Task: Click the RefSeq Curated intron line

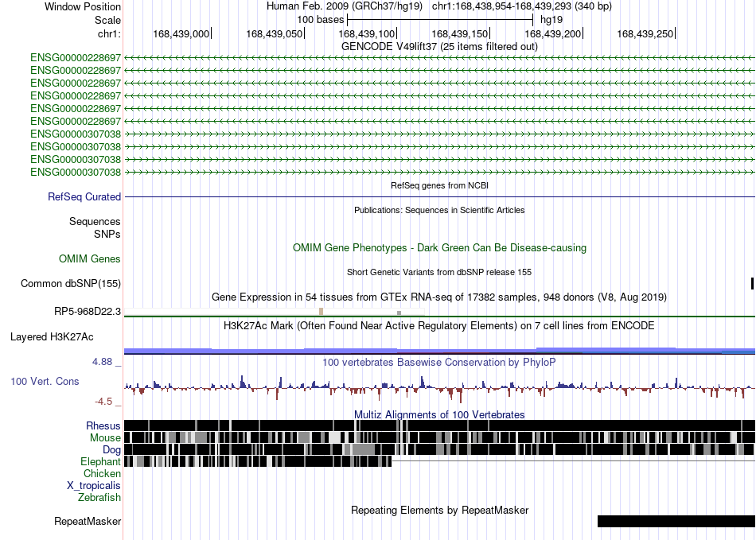Action: pyautogui.click(x=439, y=197)
